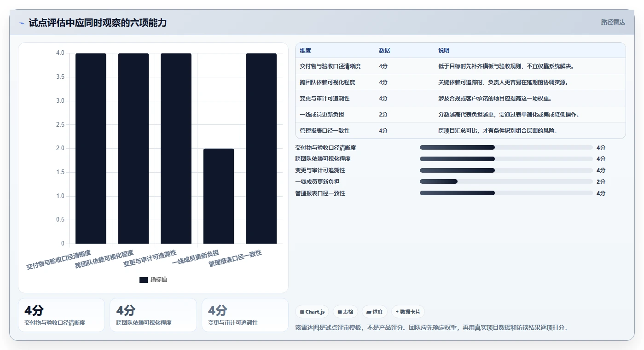Click the chart bar for 交付物与验收口径清晰度
Viewport: 644px width, 350px height.
tap(91, 148)
